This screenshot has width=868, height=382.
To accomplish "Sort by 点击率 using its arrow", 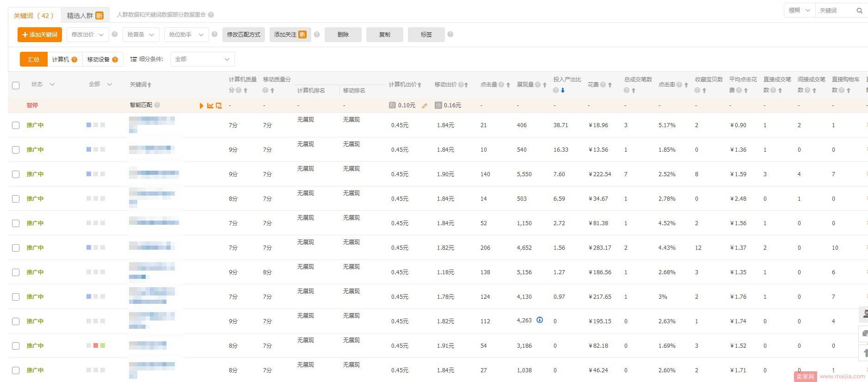I will 686,85.
